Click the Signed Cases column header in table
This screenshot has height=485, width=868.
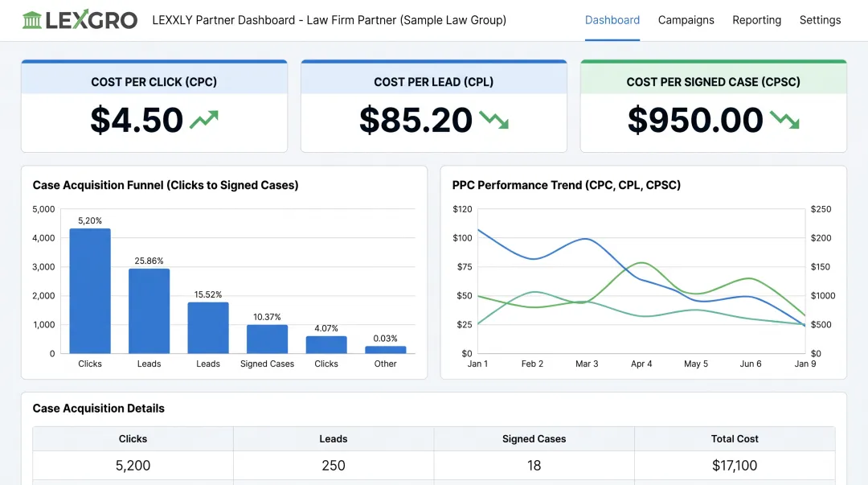tap(534, 439)
